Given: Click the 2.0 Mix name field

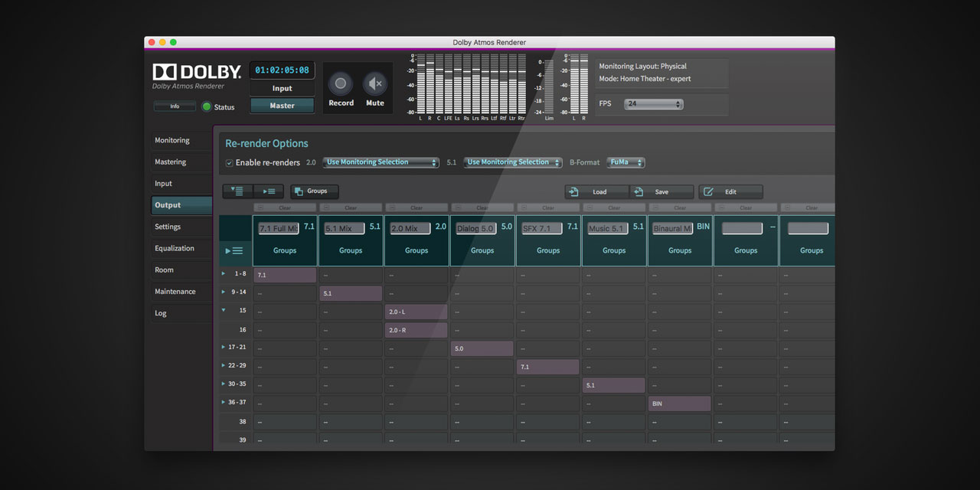Looking at the screenshot, I should pos(410,228).
